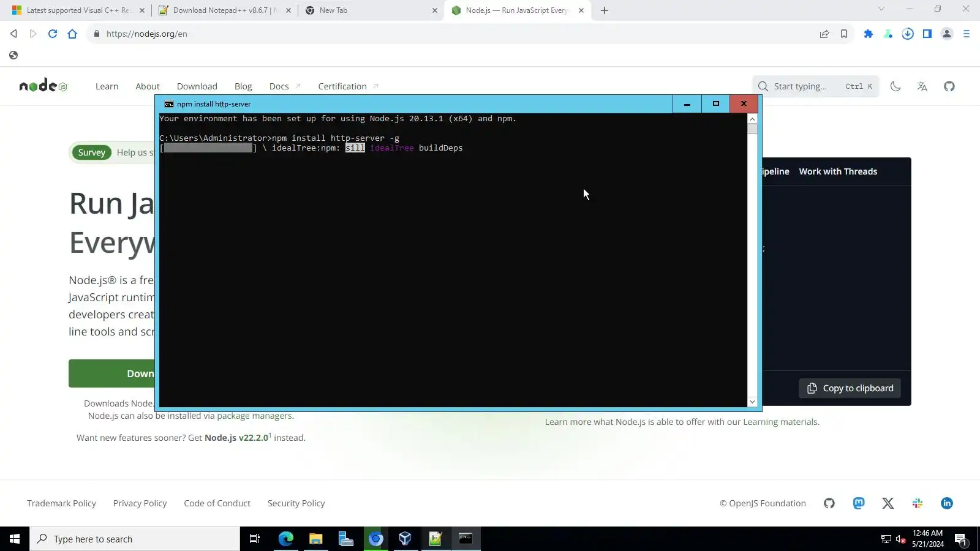Open the LinkedIn icon in the footer
The width and height of the screenshot is (980, 551).
[947, 503]
